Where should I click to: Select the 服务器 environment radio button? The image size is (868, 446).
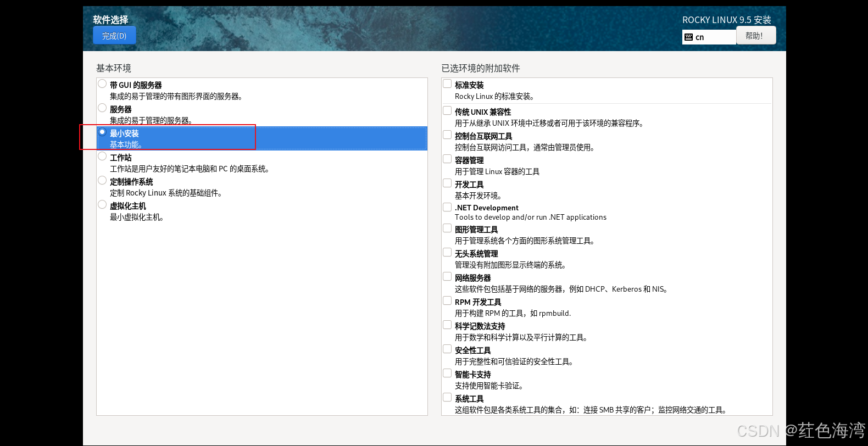pos(102,108)
